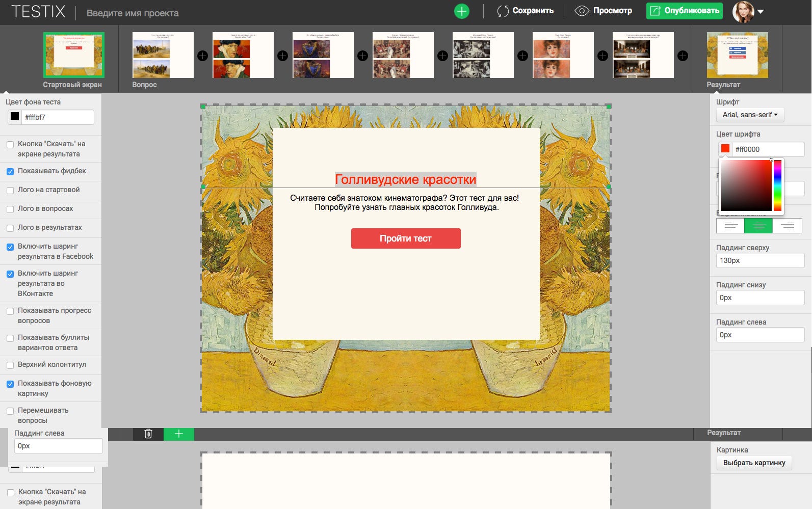Open the Van Gogh self-portrait question thumbnail
This screenshot has height=509, width=812.
(243, 55)
